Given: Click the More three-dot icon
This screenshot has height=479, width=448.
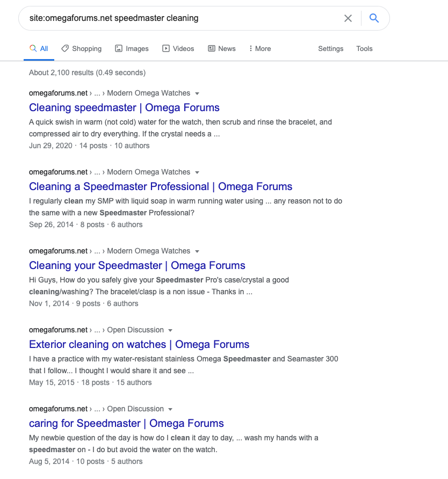Looking at the screenshot, I should click(x=250, y=48).
